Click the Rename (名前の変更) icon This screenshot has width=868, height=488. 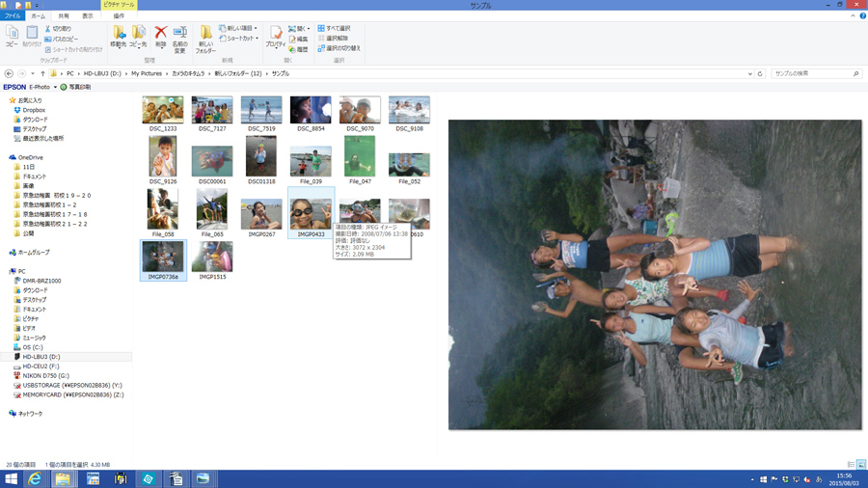(179, 36)
